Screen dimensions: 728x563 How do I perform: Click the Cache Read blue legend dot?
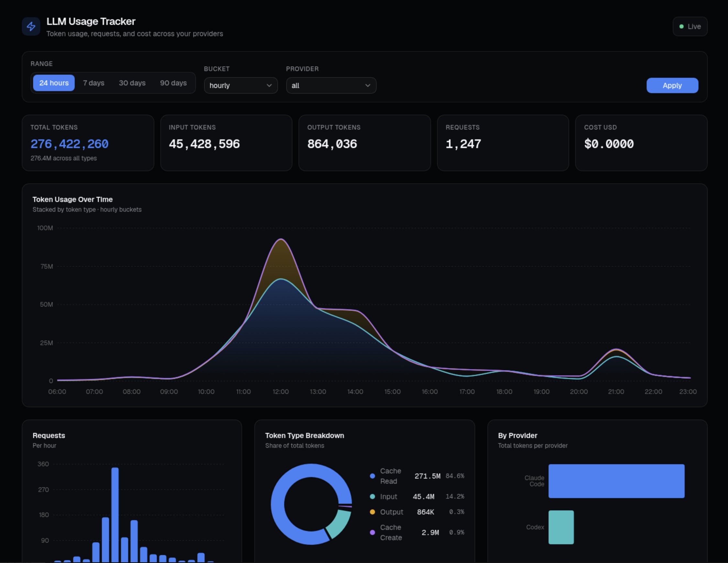[372, 476]
